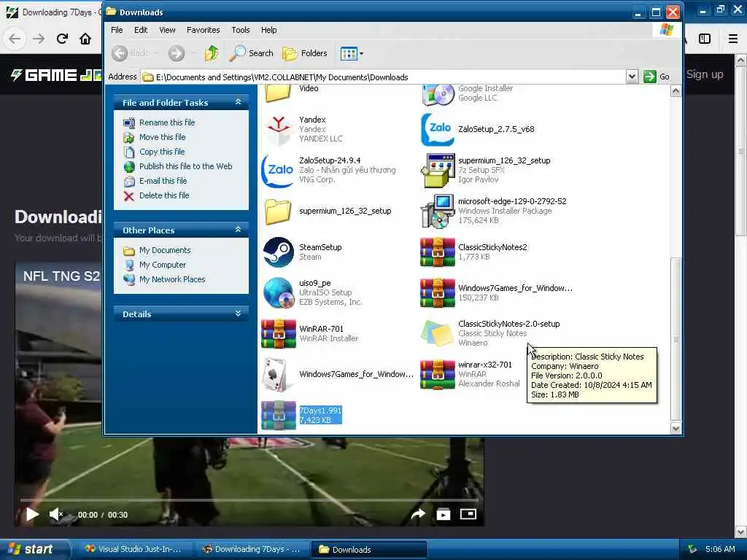Select the Google Installer disc icon

438,94
